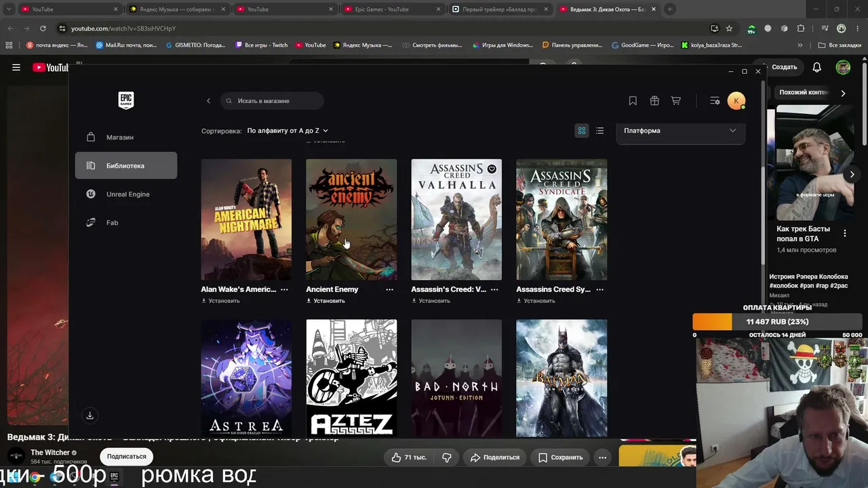
Task: Open options menu for Assassins Creed Syndicate
Action: 599,289
